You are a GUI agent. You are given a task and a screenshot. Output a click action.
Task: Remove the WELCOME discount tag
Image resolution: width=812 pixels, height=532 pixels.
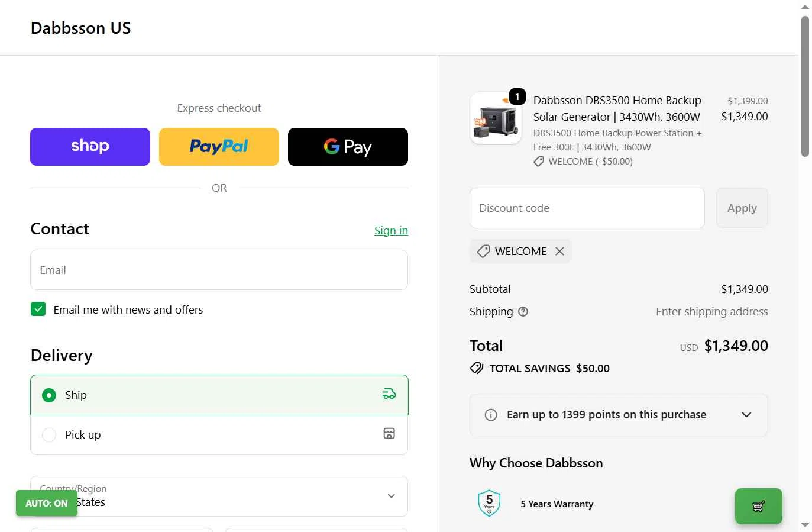coord(559,251)
